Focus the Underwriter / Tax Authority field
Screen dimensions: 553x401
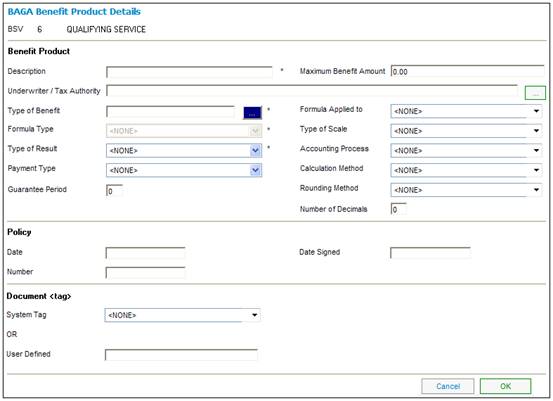click(312, 91)
